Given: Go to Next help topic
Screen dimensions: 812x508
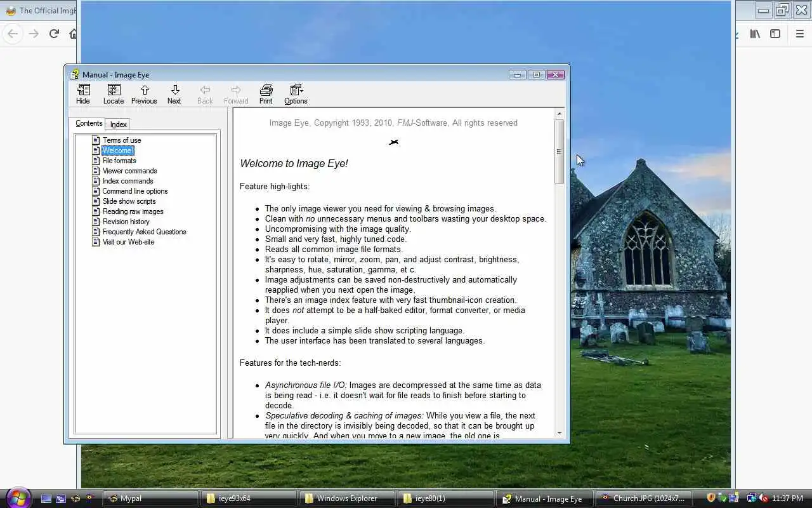Looking at the screenshot, I should pos(174,94).
